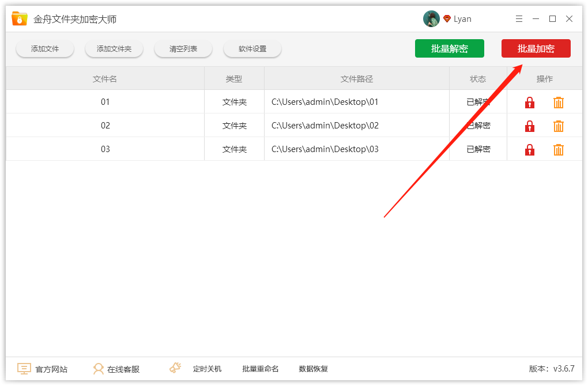Open the hamburger menu icon
The image size is (588, 386).
519,19
